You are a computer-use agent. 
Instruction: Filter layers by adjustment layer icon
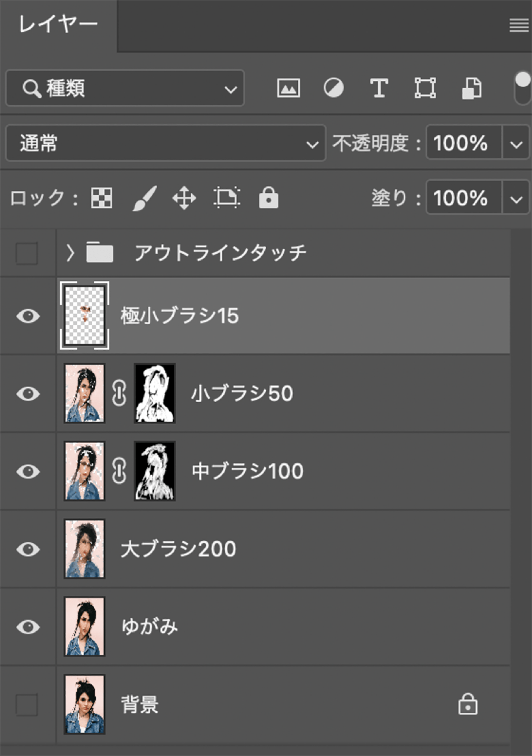click(x=333, y=88)
